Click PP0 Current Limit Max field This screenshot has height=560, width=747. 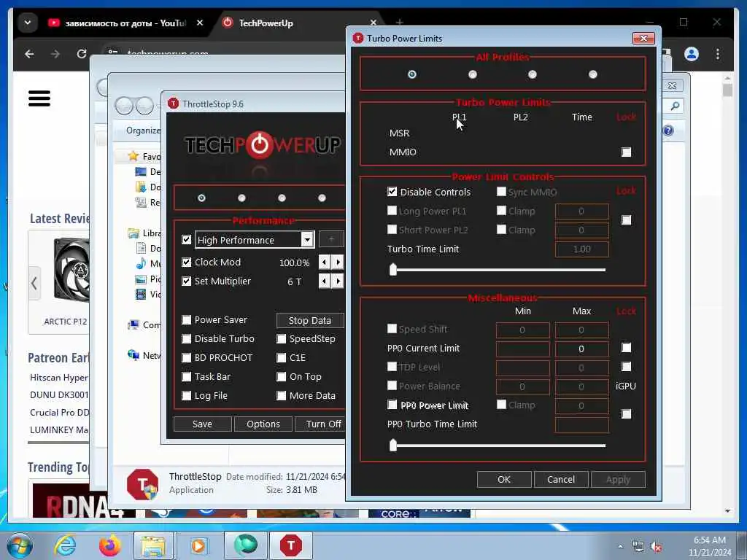pos(581,349)
